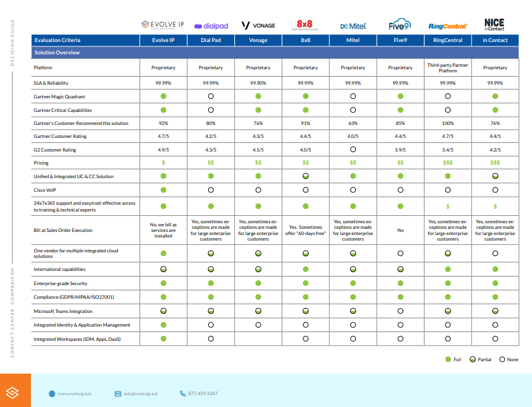This screenshot has width=532, height=407.
Task: Click the info@evolveip.net email link
Action: 140,394
